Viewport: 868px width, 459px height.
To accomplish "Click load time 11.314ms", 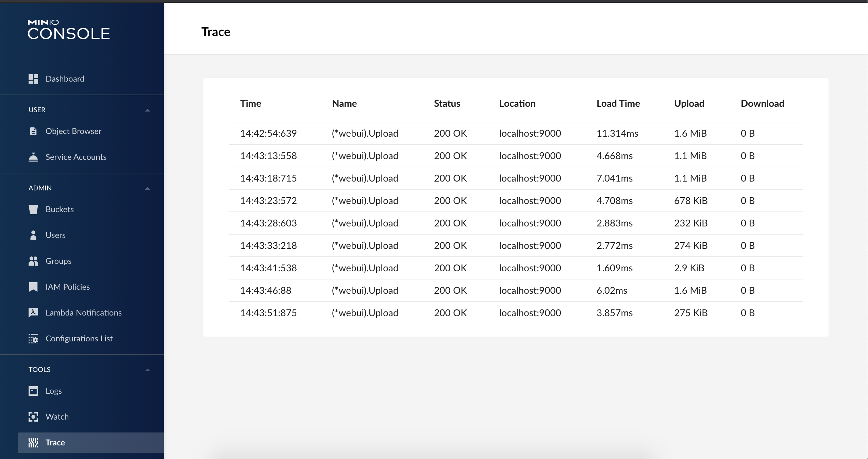I will point(617,133).
